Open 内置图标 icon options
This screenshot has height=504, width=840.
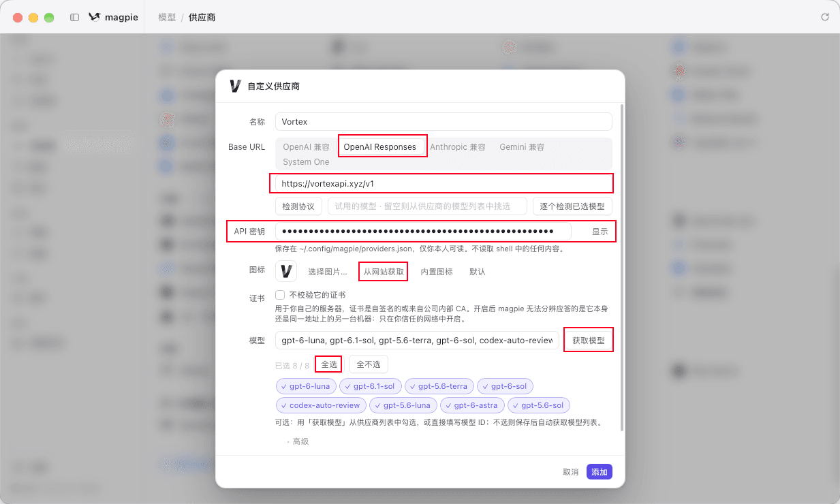tap(437, 271)
